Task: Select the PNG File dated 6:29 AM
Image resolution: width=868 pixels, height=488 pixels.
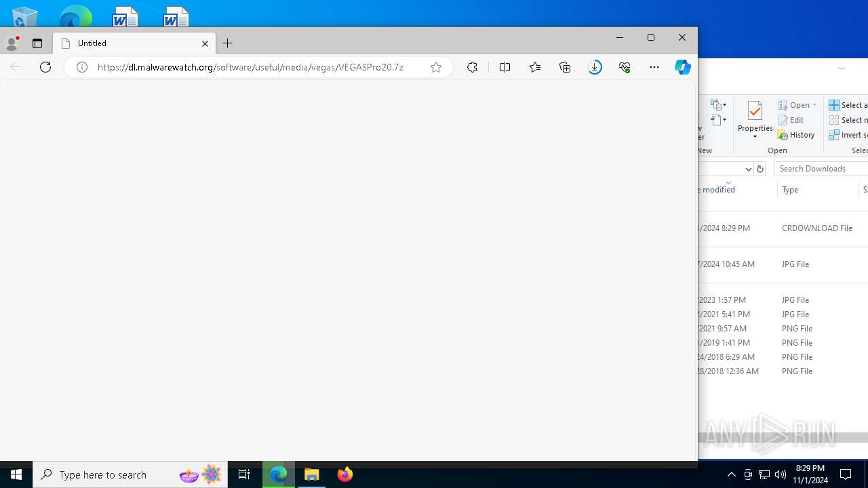Action: (x=783, y=357)
